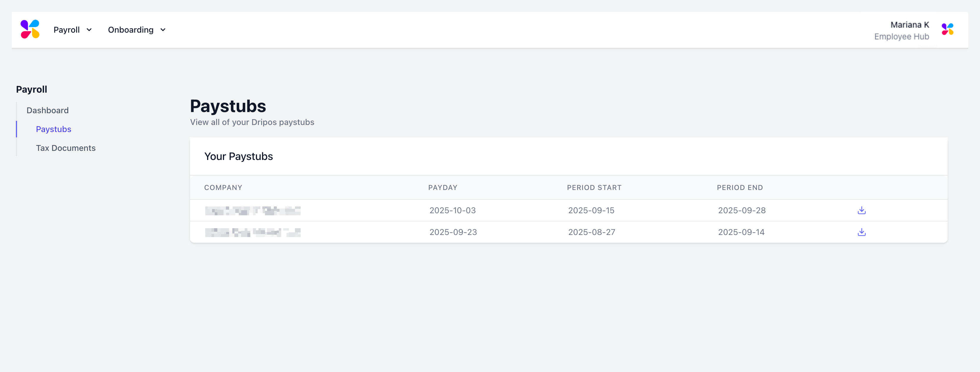Click the Payday column header
The image size is (980, 372).
[442, 188]
